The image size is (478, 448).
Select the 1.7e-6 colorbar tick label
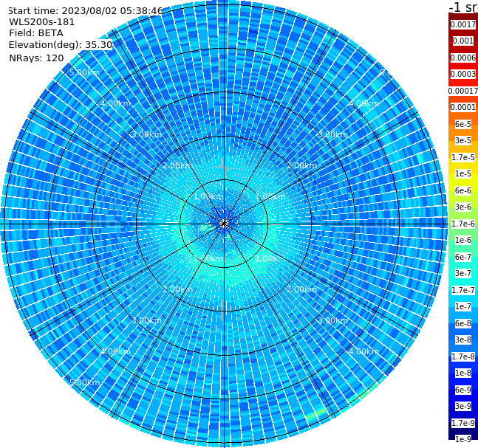[x=463, y=224]
